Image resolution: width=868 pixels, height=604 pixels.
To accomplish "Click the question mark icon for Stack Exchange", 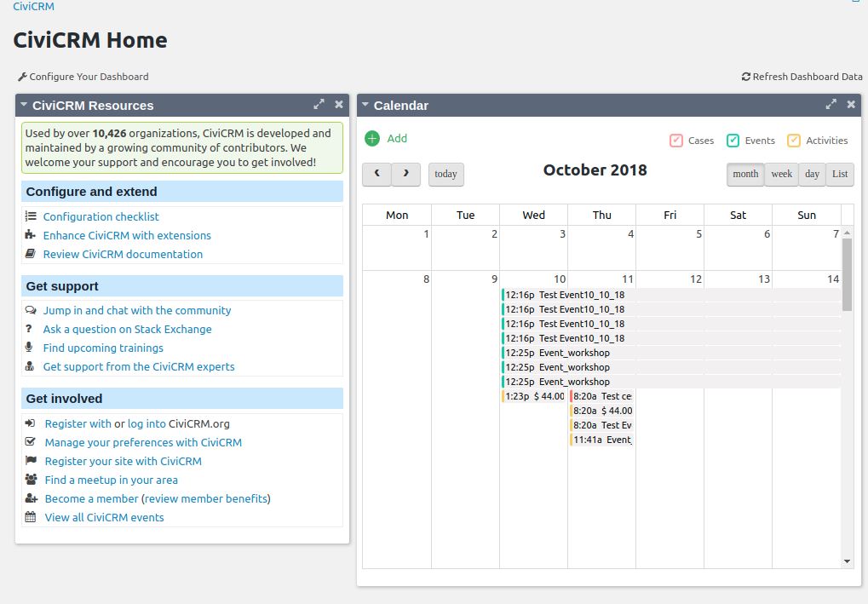I will [x=29, y=330].
